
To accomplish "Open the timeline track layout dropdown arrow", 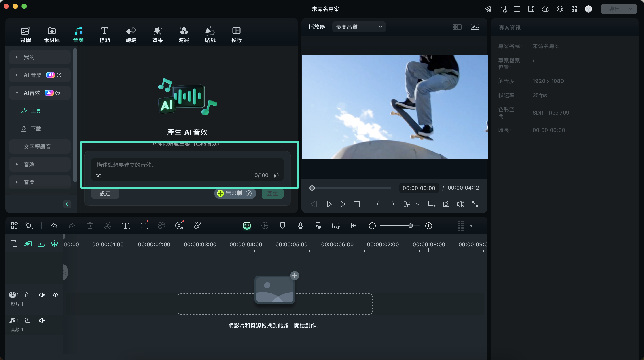I will [471, 226].
